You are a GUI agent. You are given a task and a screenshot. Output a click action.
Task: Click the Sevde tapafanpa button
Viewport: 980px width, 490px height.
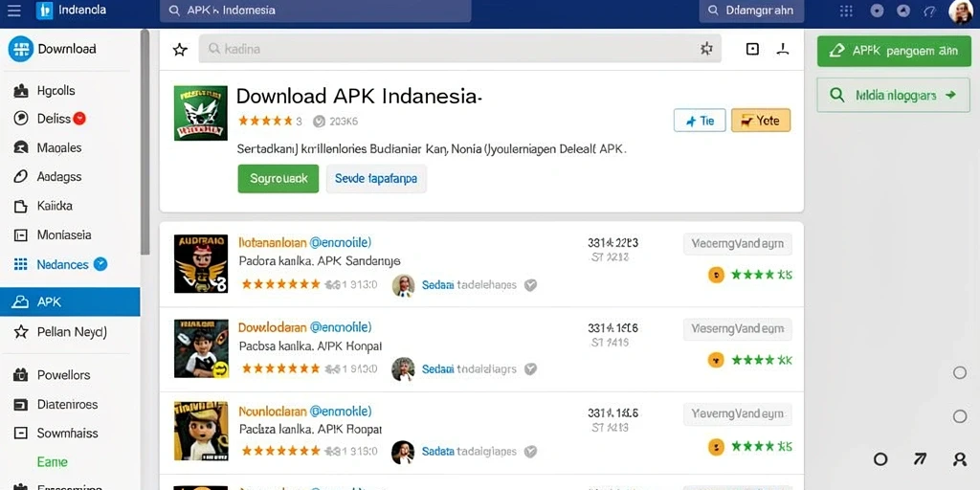[376, 179]
